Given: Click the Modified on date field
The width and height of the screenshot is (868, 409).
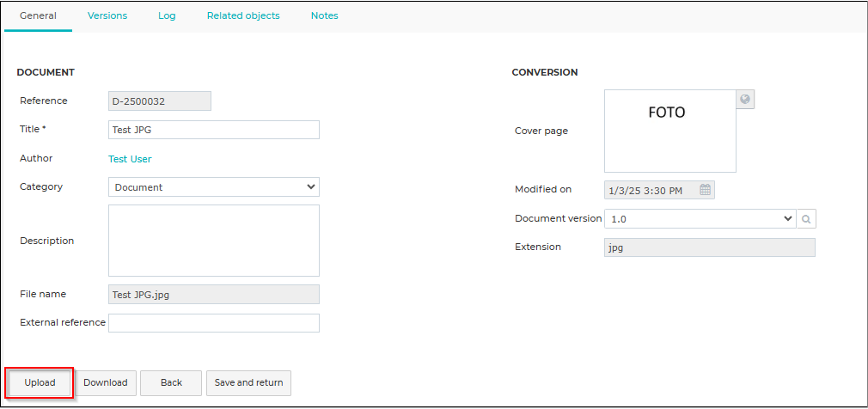Looking at the screenshot, I should (x=659, y=190).
